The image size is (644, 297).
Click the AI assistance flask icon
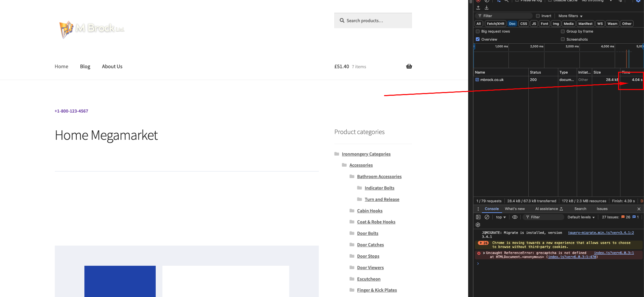[561, 209]
